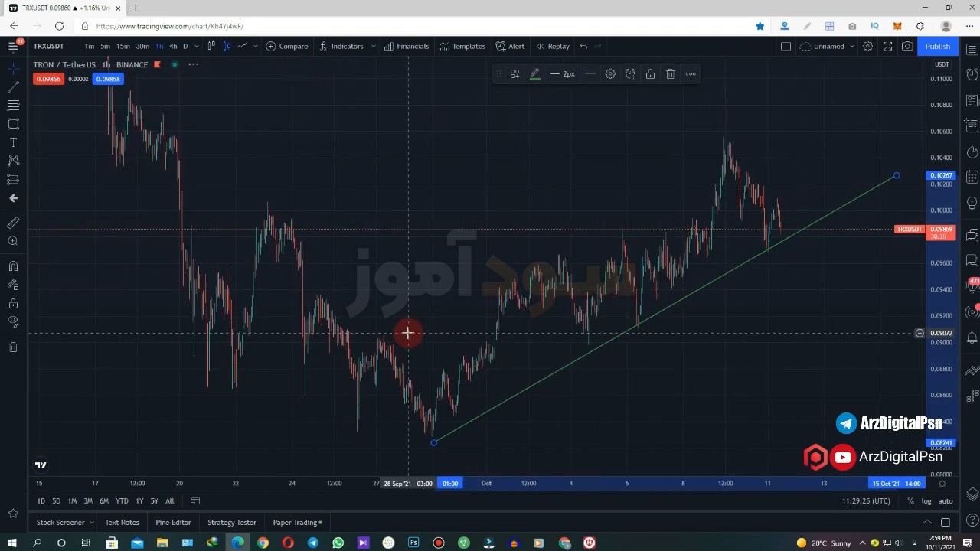Add alert on trend line from floating toolbar
980x551 pixels.
coord(630,74)
